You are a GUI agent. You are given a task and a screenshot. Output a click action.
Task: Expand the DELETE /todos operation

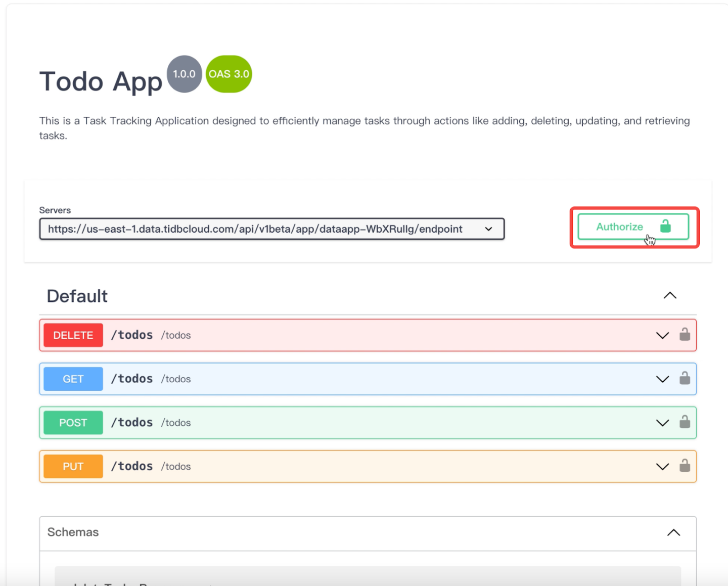tap(662, 335)
